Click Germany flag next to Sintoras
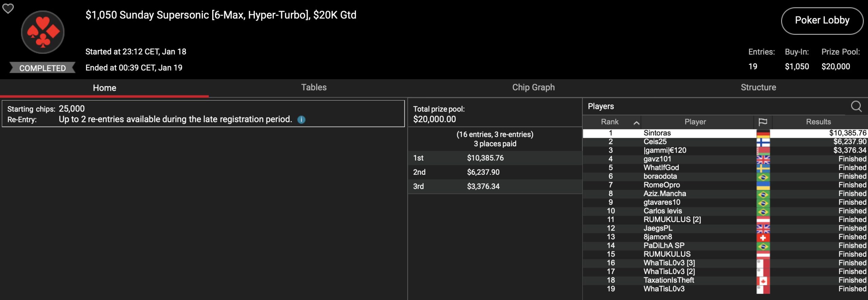 [x=763, y=133]
